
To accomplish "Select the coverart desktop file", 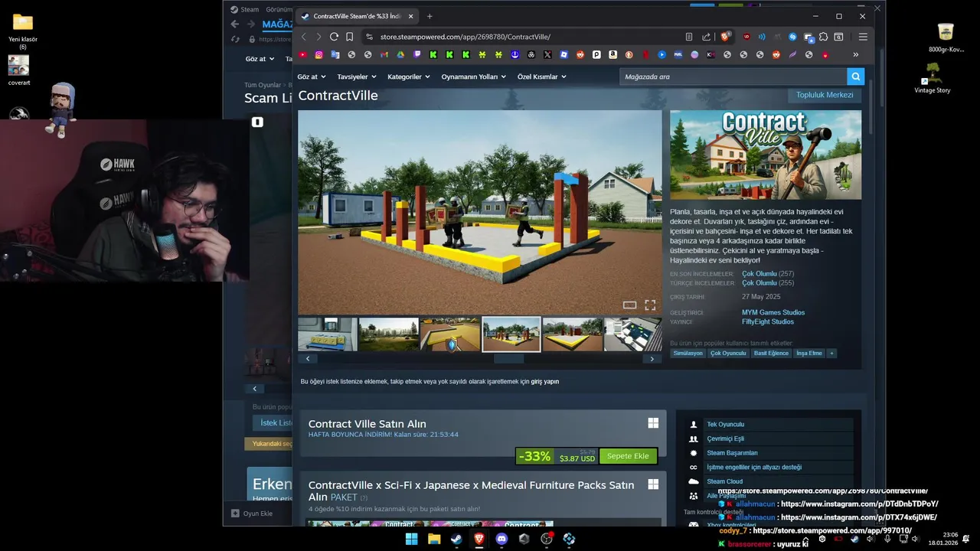I will click(19, 70).
